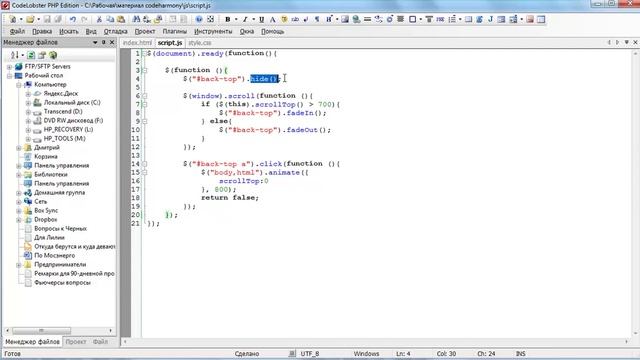Screen dimensions: 640x360
Task: Click the JavaScript J icon
Action: [x=490, y=19]
